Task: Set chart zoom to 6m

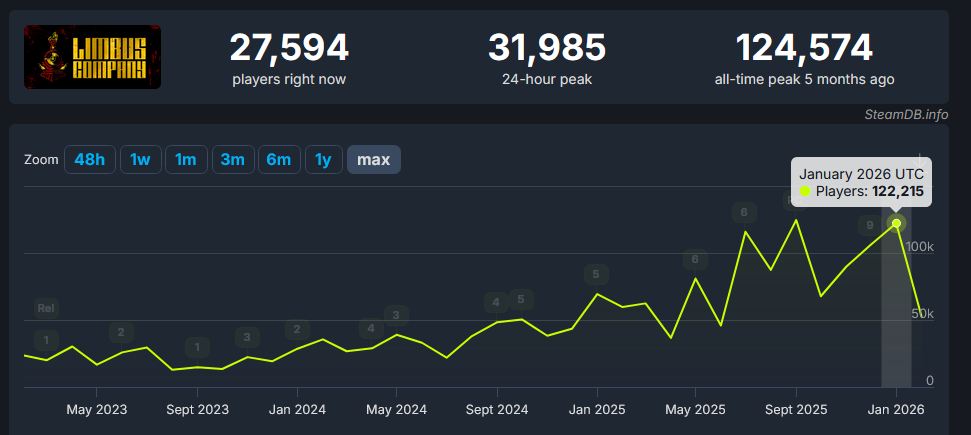Action: point(279,159)
